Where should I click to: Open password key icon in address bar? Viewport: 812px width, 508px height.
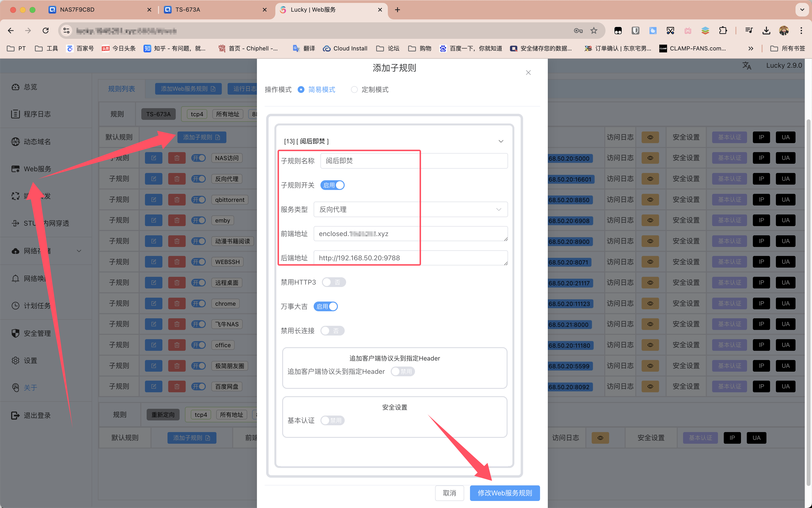coord(578,31)
